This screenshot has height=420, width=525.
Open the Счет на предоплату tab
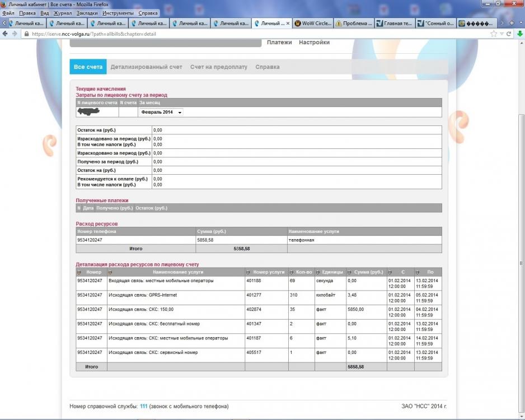[218, 67]
